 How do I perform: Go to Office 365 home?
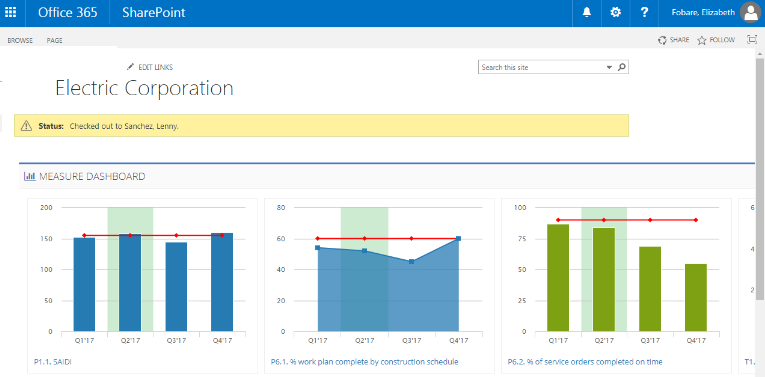click(x=68, y=13)
